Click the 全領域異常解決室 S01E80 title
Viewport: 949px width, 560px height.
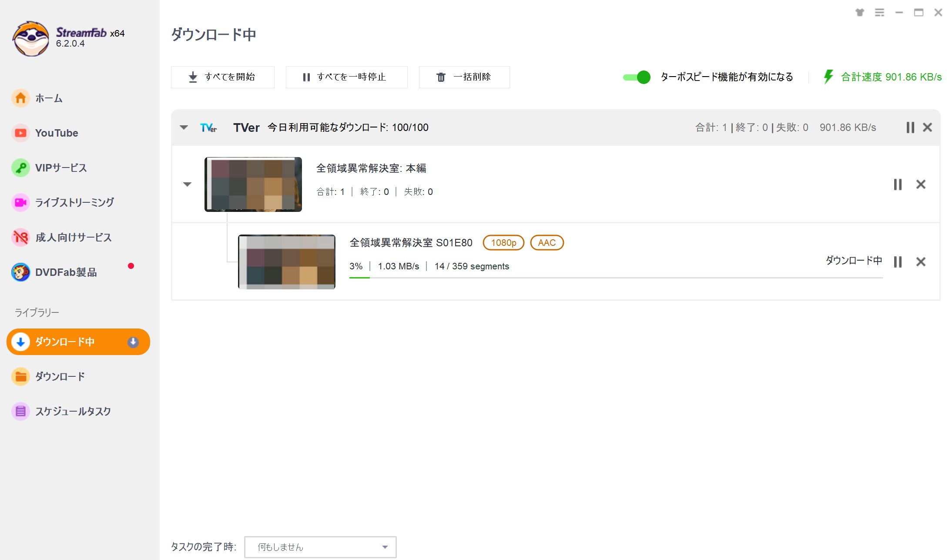tap(411, 243)
